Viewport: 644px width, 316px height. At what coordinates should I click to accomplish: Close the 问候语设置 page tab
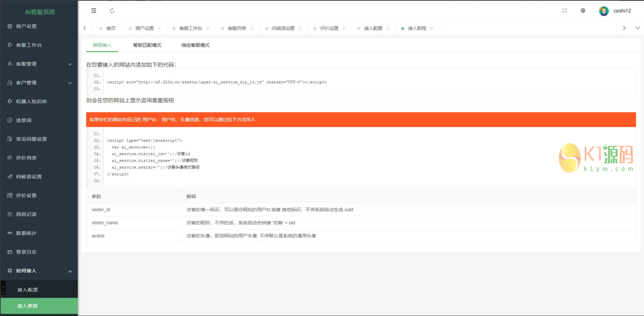[300, 29]
